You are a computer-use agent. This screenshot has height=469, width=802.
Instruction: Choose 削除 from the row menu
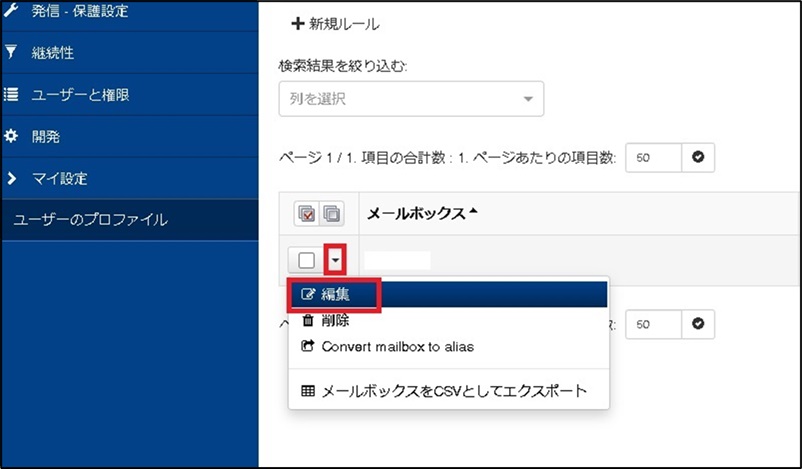point(448,321)
